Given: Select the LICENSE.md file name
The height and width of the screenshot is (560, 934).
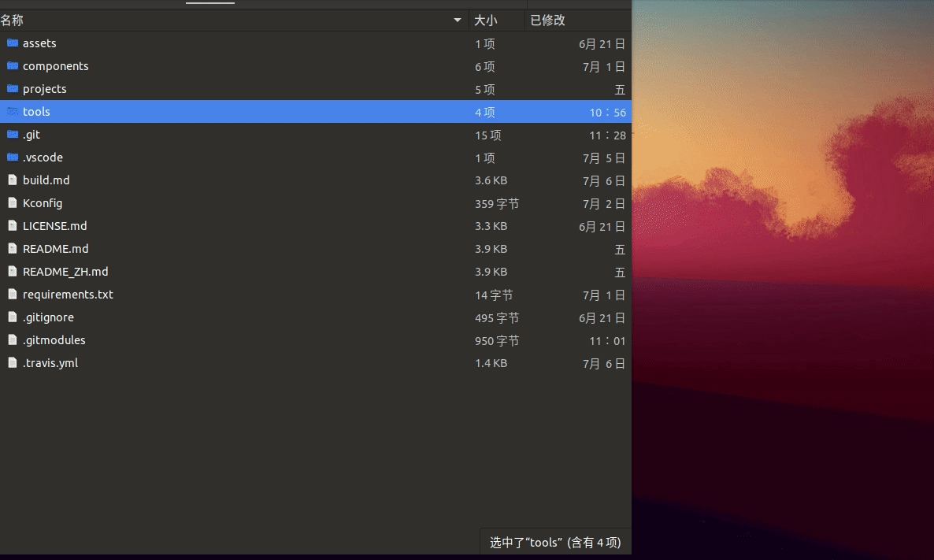Looking at the screenshot, I should [x=55, y=226].
